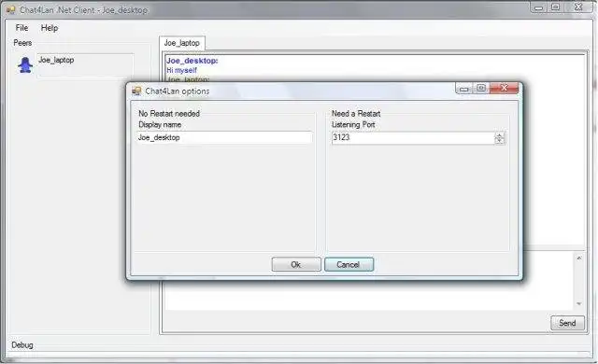Minimize the main Chat4Lan client window
Viewport: 598px width, 364px height.
[x=538, y=7]
